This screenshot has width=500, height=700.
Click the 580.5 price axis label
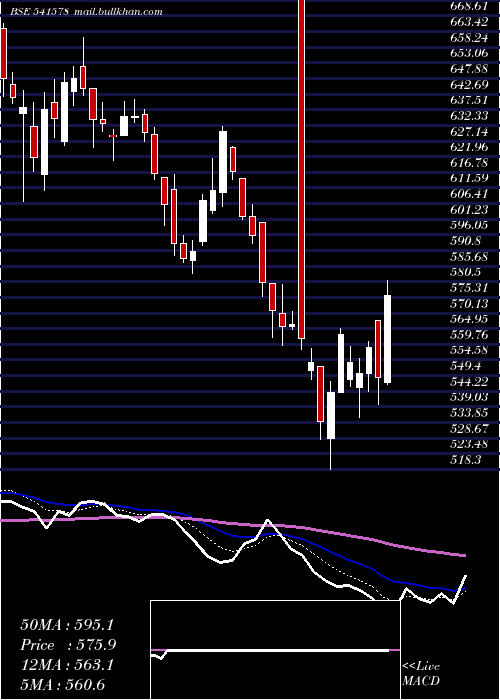466,272
